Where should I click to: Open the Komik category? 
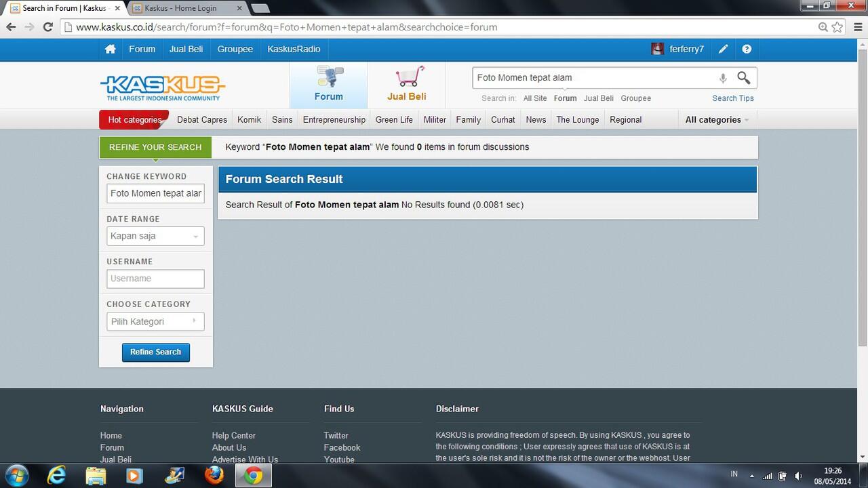pyautogui.click(x=249, y=120)
